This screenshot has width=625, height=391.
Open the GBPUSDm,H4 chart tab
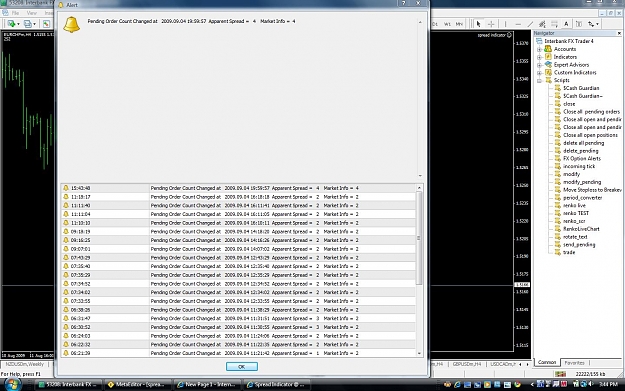(x=466, y=364)
